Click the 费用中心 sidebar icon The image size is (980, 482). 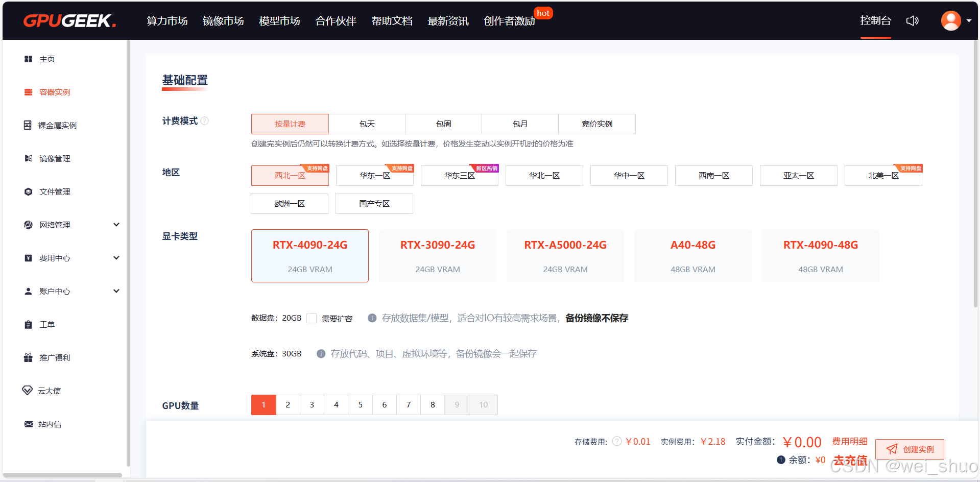tap(29, 258)
